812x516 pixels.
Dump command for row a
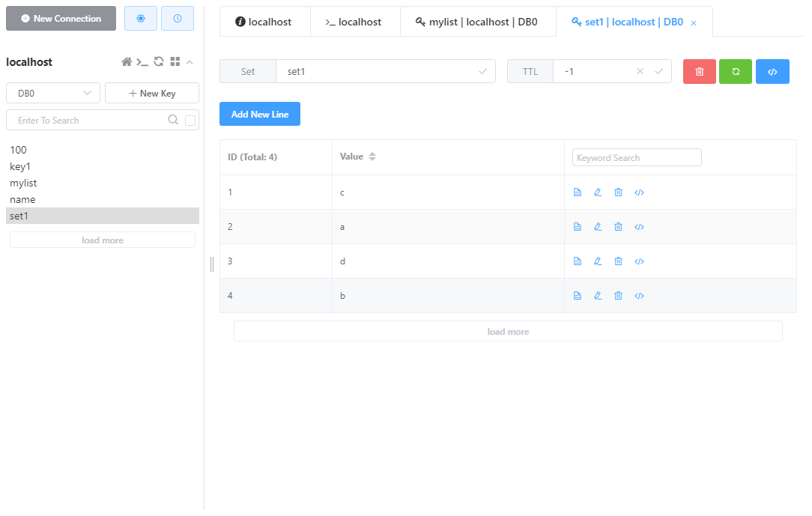[639, 227]
